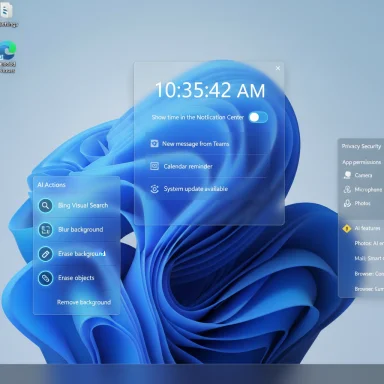This screenshot has height=384, width=384.
Task: Click the Microphone permission icon
Action: click(x=347, y=189)
